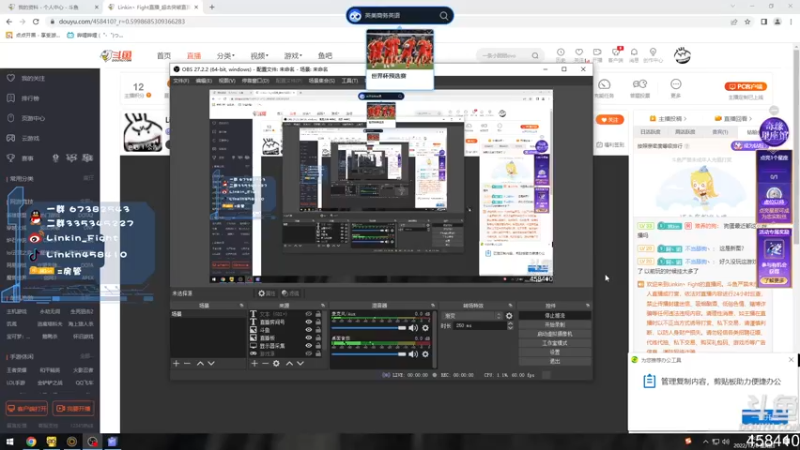Image resolution: width=800 pixels, height=450 pixels.
Task: Open desktop audio channel settings gear
Action: click(x=426, y=354)
